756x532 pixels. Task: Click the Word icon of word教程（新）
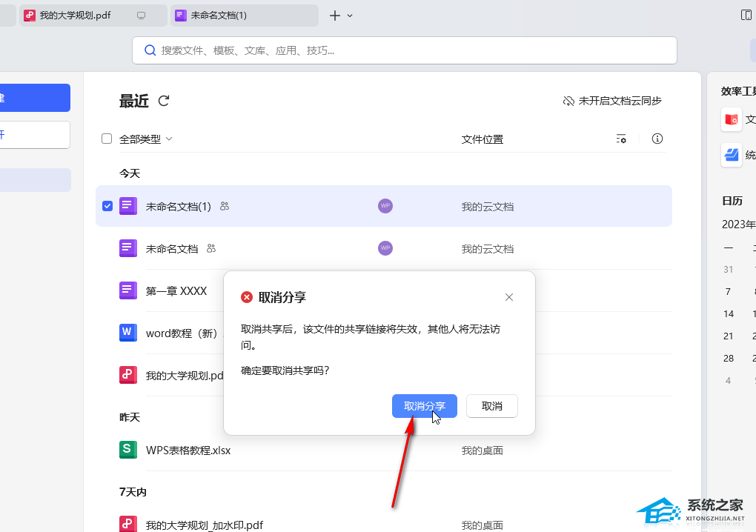tap(128, 333)
